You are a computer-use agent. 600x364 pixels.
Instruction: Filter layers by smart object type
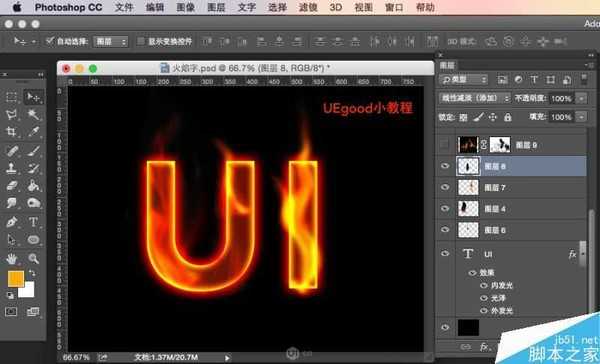[567, 80]
